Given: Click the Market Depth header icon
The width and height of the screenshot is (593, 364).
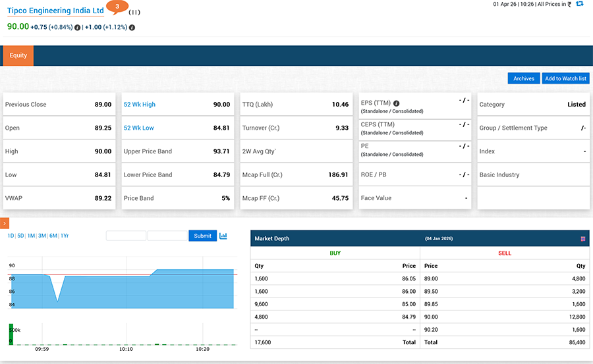Looking at the screenshot, I should (x=583, y=238).
